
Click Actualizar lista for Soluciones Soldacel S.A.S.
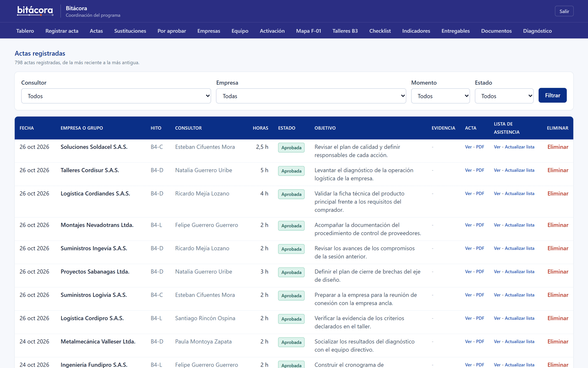[x=520, y=147]
